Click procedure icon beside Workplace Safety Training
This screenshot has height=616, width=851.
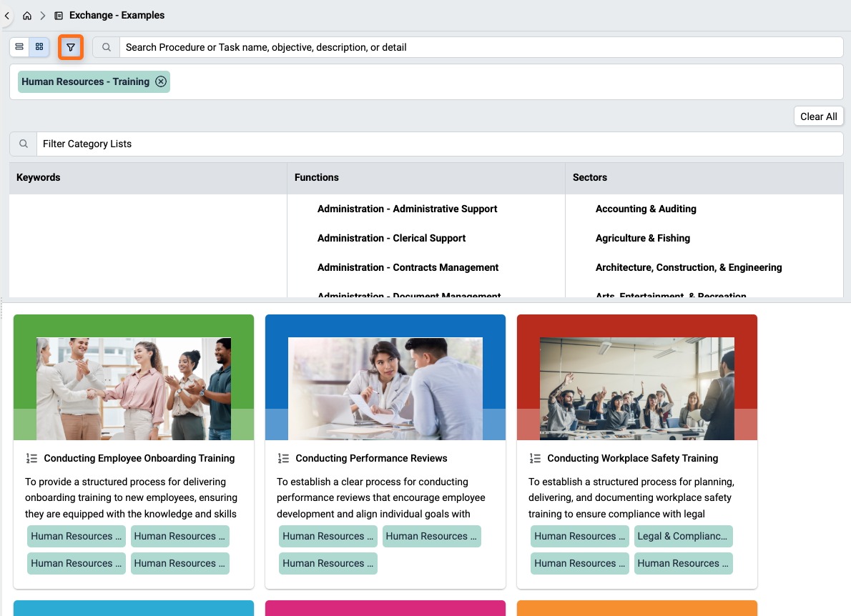click(x=535, y=459)
